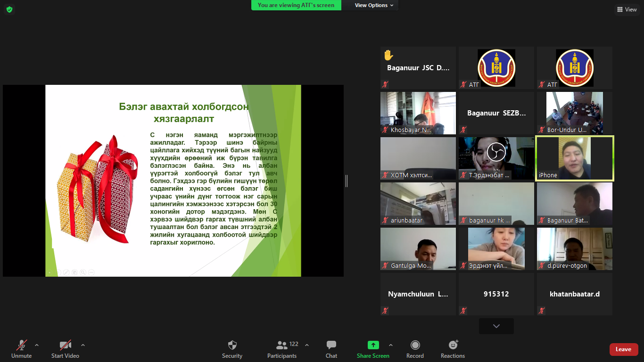Expand the arrow next to Participants
The image size is (644, 362).
[307, 345]
